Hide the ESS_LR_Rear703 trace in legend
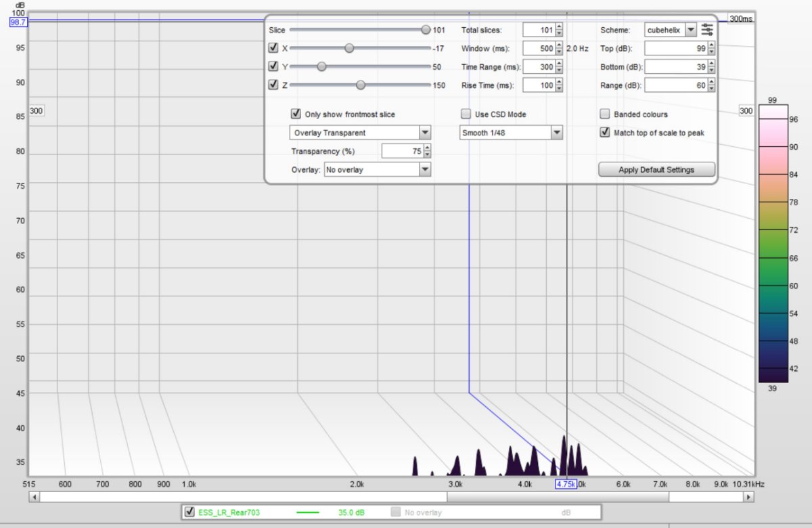Image resolution: width=812 pixels, height=528 pixels. (189, 512)
